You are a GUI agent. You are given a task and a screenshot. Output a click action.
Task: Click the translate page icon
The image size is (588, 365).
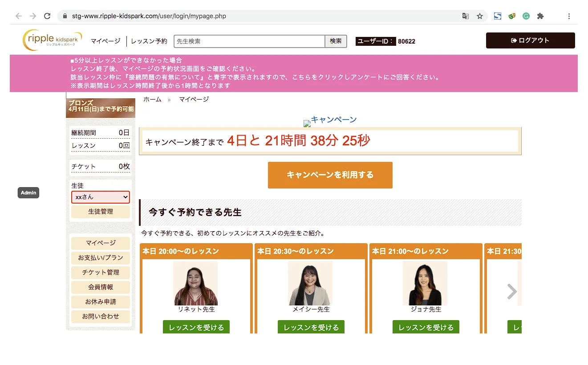pyautogui.click(x=466, y=16)
